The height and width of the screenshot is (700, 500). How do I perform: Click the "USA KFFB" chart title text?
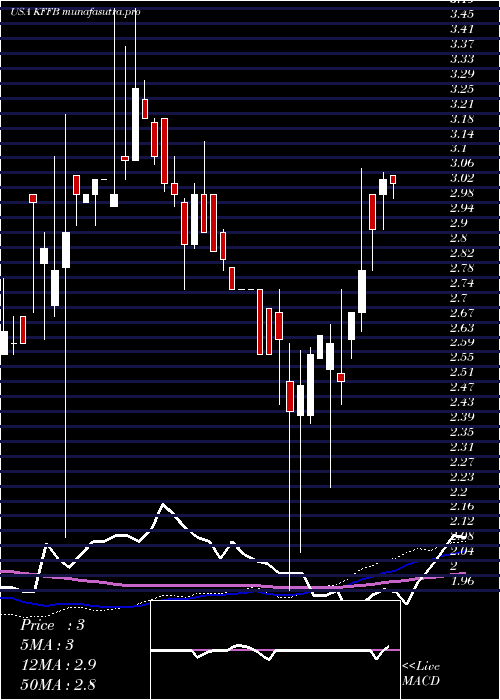(35, 12)
